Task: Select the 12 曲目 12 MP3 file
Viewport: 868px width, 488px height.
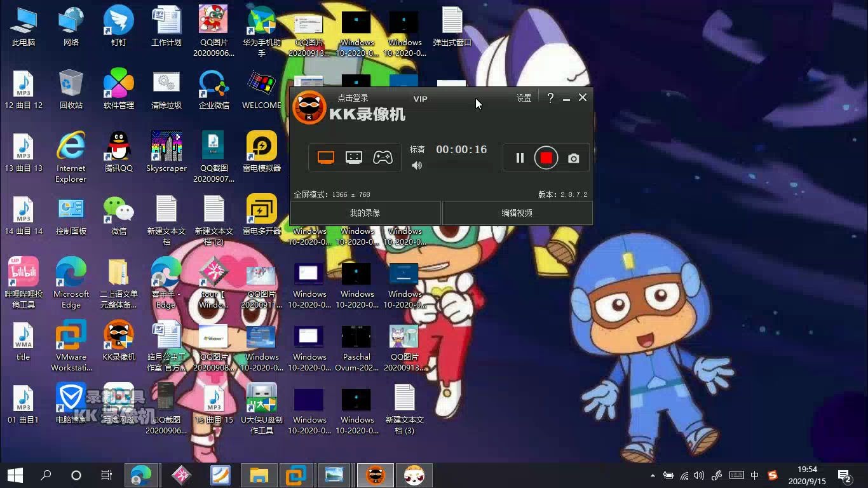Action: click(x=24, y=90)
